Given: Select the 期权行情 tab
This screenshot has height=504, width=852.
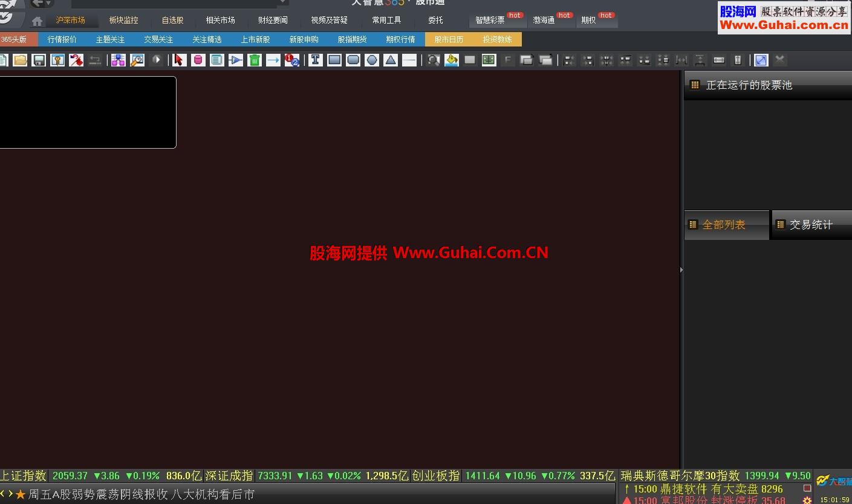Looking at the screenshot, I should [401, 39].
